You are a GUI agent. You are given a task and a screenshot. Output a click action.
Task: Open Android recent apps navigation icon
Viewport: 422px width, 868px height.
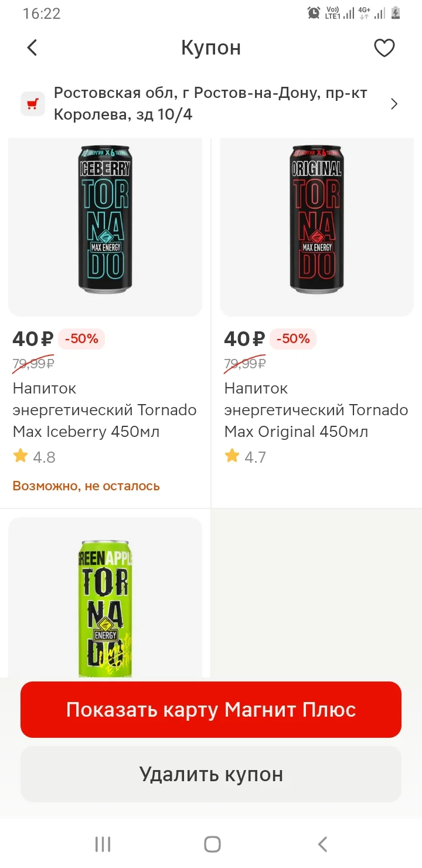[x=103, y=844]
